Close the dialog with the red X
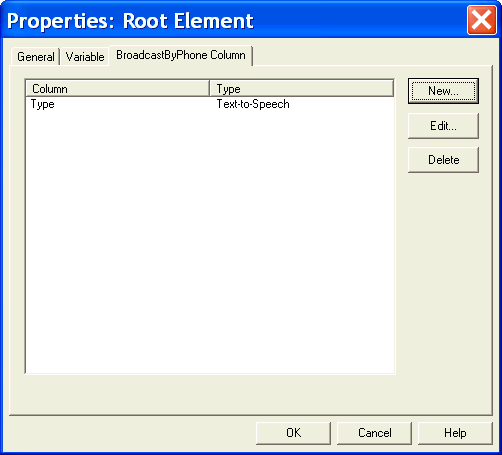This screenshot has height=455, width=502. 482,20
